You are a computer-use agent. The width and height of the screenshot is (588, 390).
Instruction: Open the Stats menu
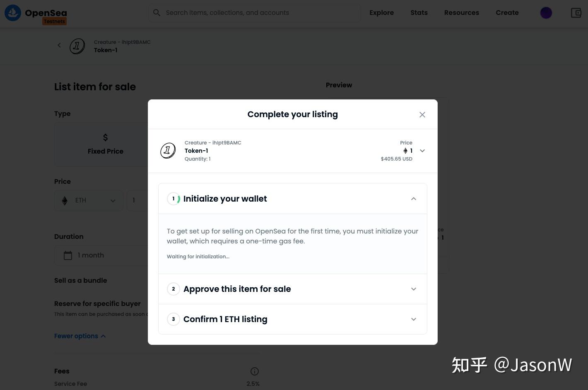pyautogui.click(x=419, y=13)
